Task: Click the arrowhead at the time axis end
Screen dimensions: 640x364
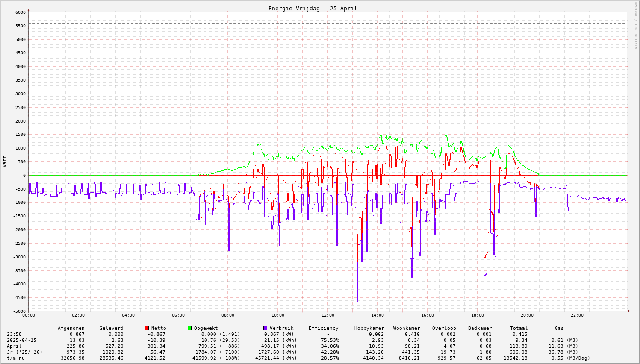Action: [629, 311]
